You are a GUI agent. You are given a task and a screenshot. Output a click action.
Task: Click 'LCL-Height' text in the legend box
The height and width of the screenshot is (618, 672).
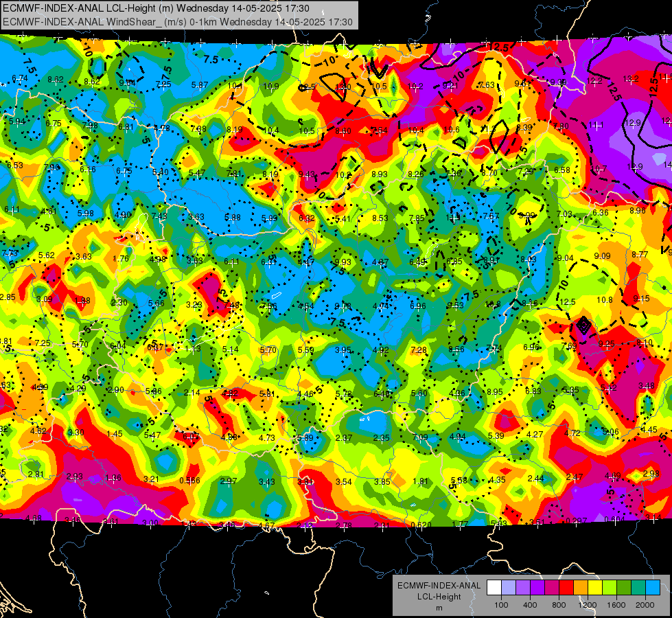pos(439,597)
